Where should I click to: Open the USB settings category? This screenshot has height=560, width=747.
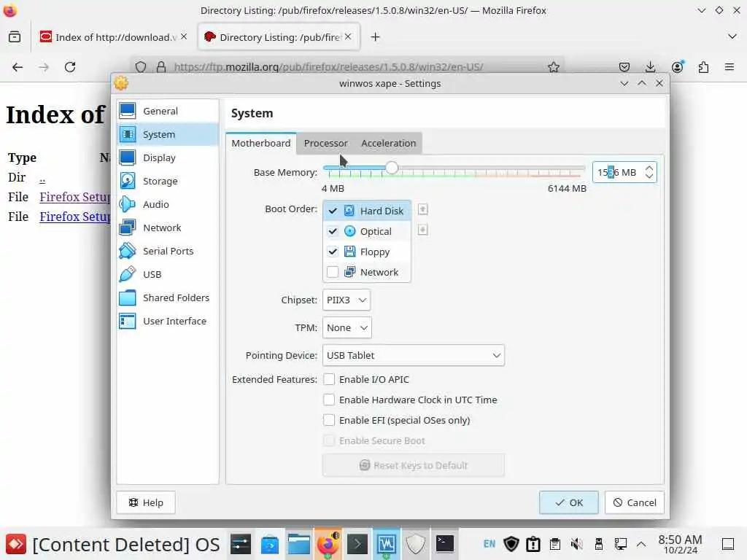pyautogui.click(x=167, y=274)
